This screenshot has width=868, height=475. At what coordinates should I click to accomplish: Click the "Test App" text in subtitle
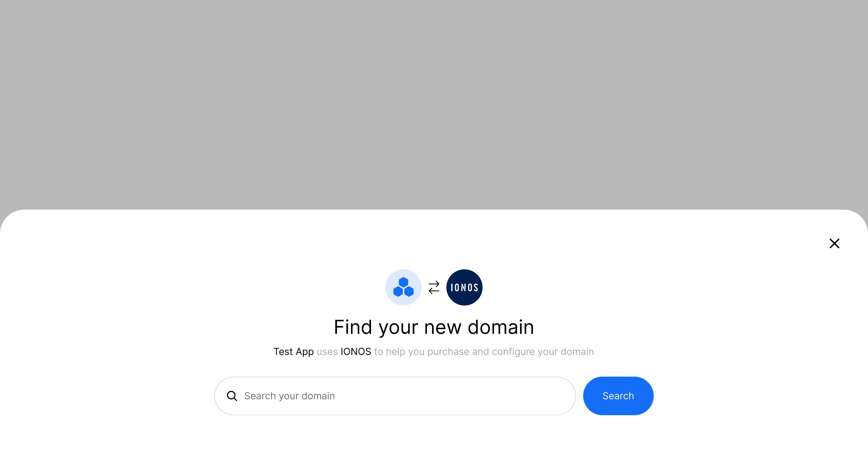pyautogui.click(x=294, y=352)
